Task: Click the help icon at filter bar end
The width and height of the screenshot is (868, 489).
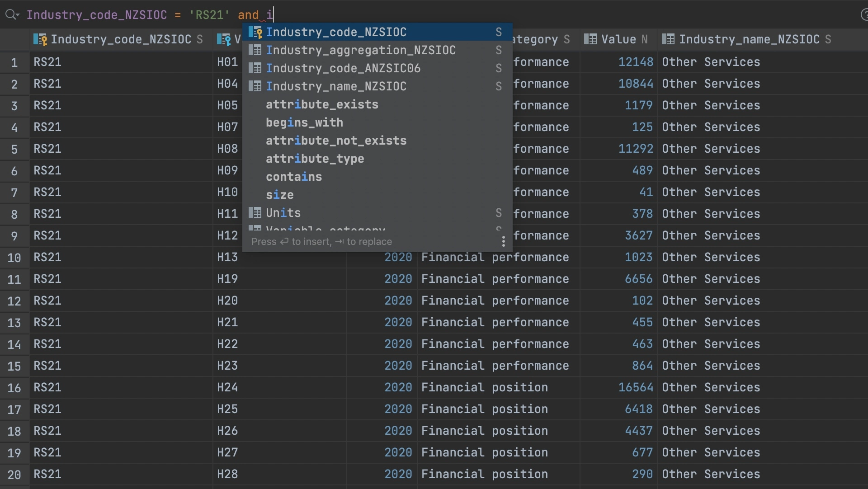Action: click(x=864, y=15)
